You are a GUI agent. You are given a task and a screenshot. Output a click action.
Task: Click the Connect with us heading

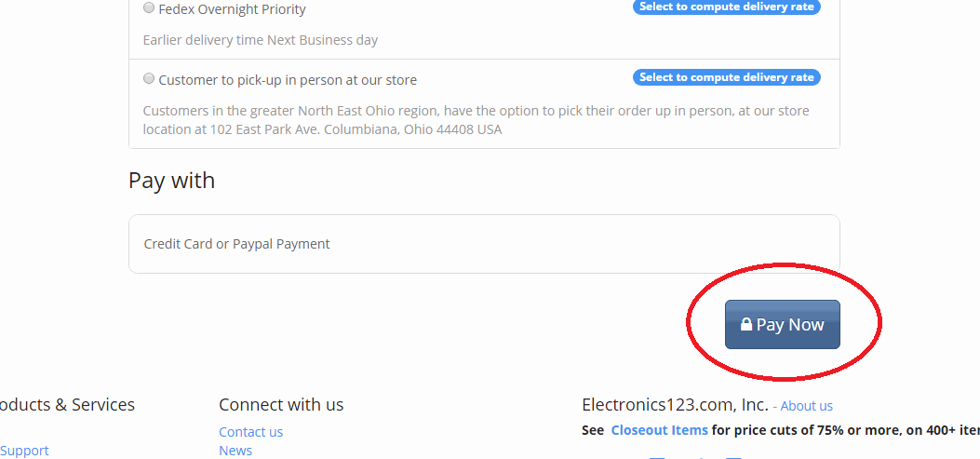pos(281,405)
